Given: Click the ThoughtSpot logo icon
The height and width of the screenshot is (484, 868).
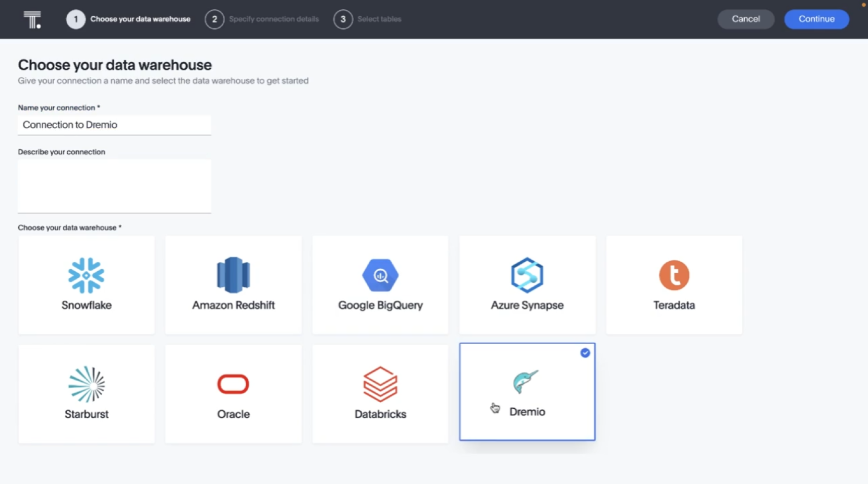Looking at the screenshot, I should click(x=32, y=19).
